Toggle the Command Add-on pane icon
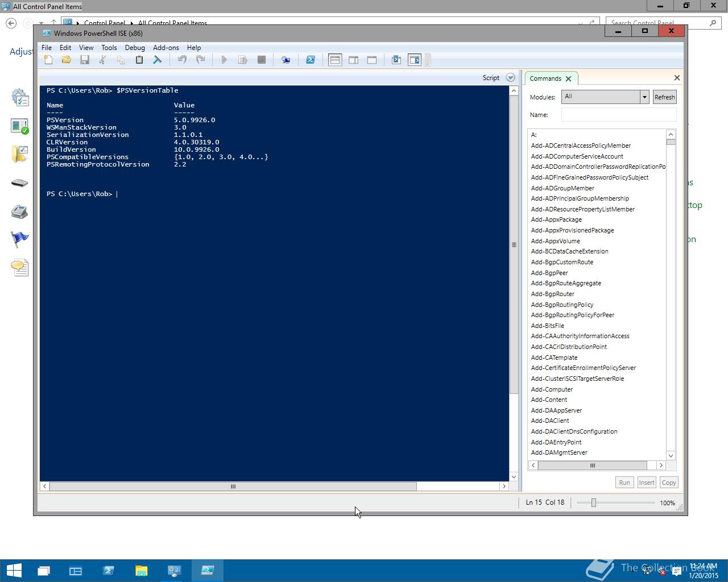Viewport: 728px width, 582px height. [x=415, y=60]
